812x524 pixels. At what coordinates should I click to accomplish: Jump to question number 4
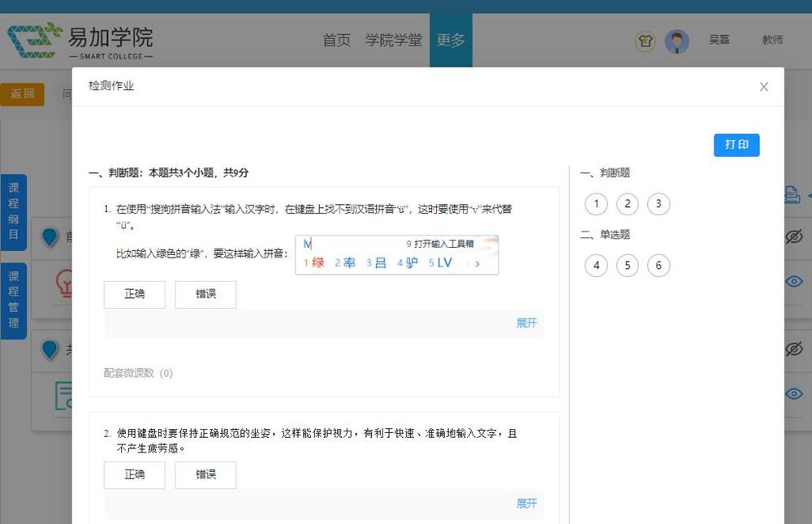coord(596,266)
